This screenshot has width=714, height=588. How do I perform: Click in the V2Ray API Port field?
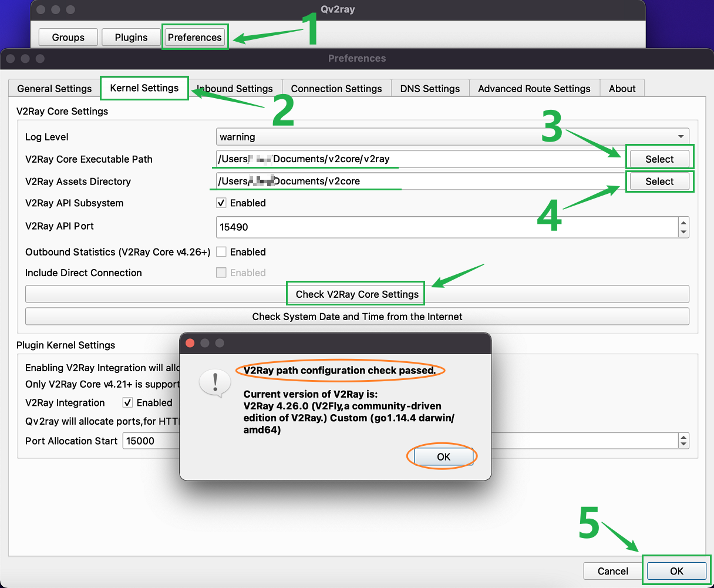(446, 227)
